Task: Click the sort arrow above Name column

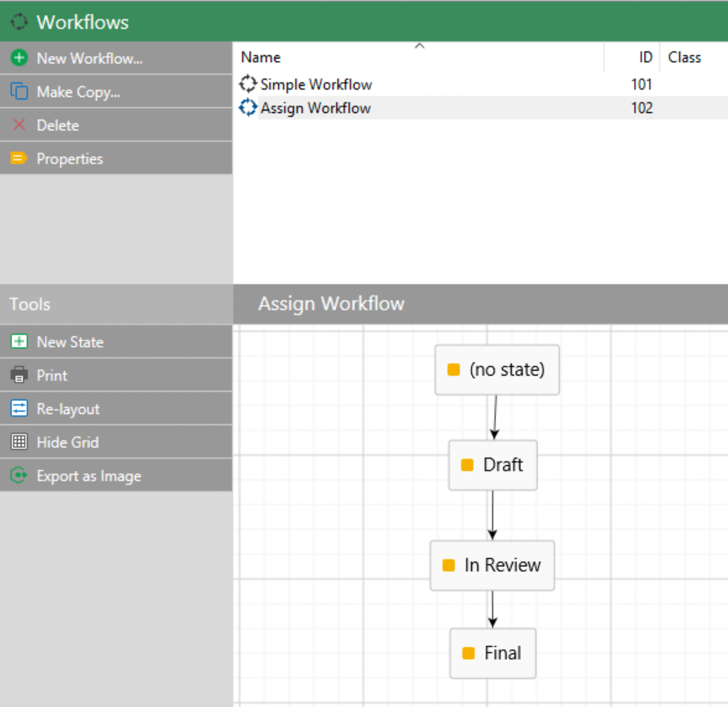Action: [420, 46]
